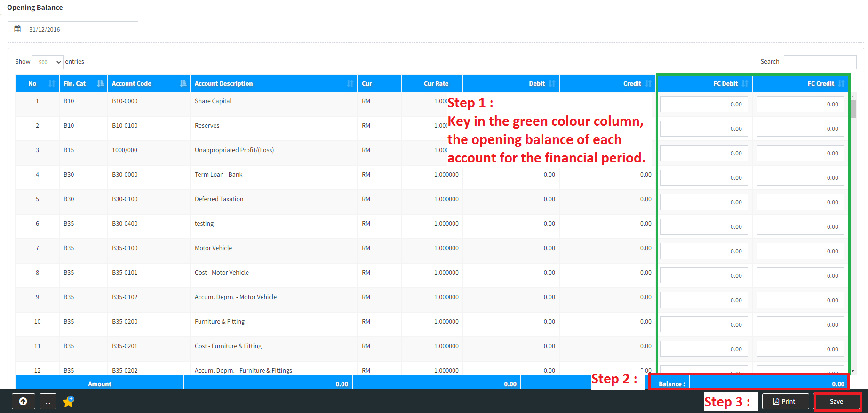Click the calendar icon beside the date

pos(17,29)
